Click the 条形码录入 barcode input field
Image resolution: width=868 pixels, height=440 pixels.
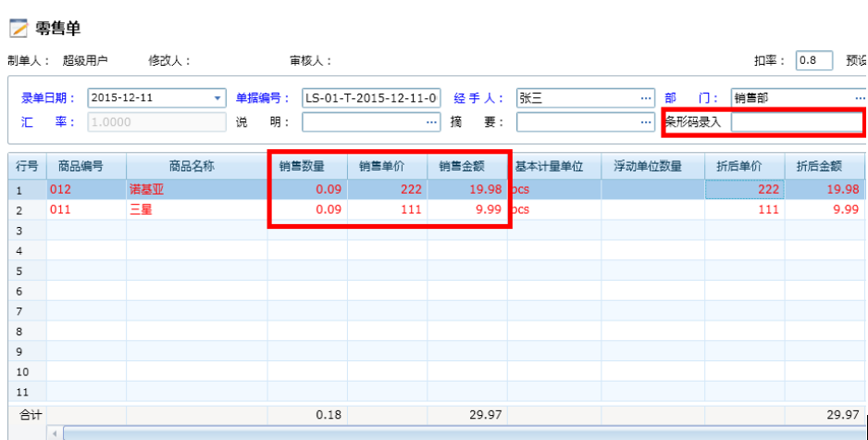pyautogui.click(x=798, y=121)
